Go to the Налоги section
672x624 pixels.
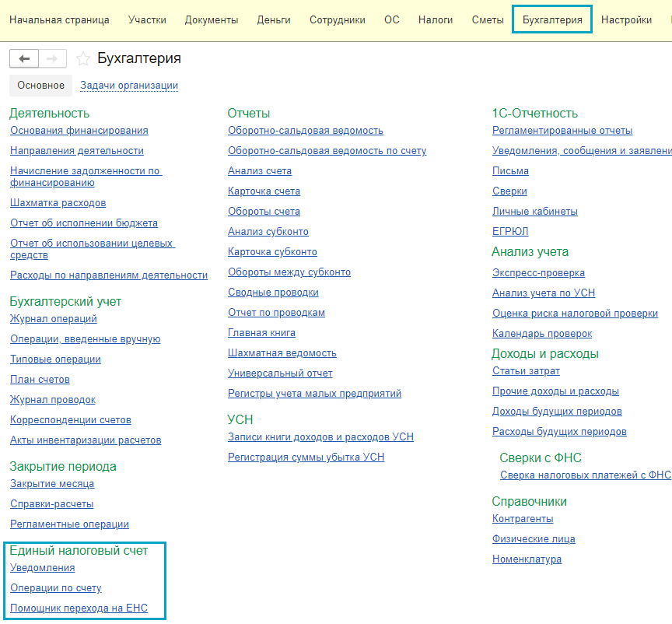(435, 19)
